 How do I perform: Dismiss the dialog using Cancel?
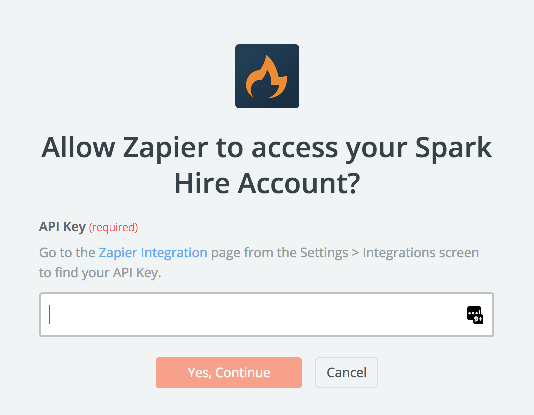click(x=346, y=372)
